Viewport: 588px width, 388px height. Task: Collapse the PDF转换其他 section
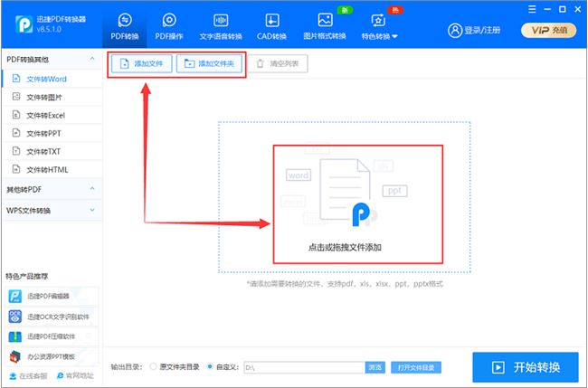pos(92,59)
